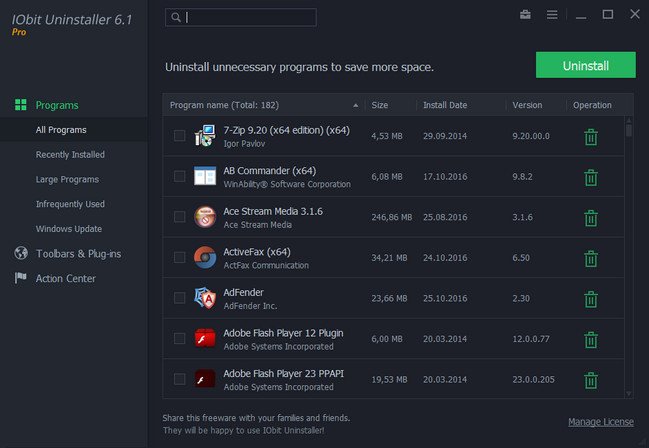Select the Adobe Flash Player 23 PPAPI name
Screen dimensions: 649x448
284,373
